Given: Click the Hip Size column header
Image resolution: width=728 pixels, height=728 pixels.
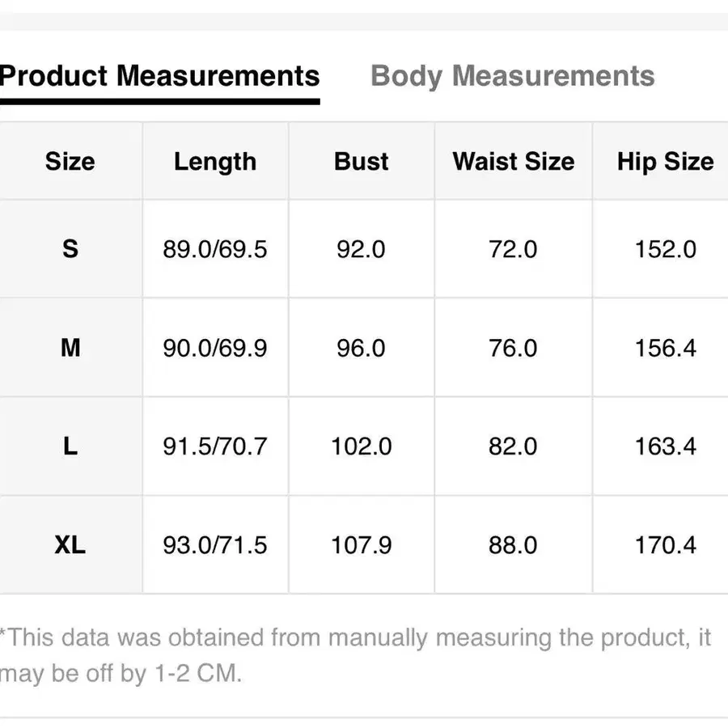Looking at the screenshot, I should click(x=665, y=162).
